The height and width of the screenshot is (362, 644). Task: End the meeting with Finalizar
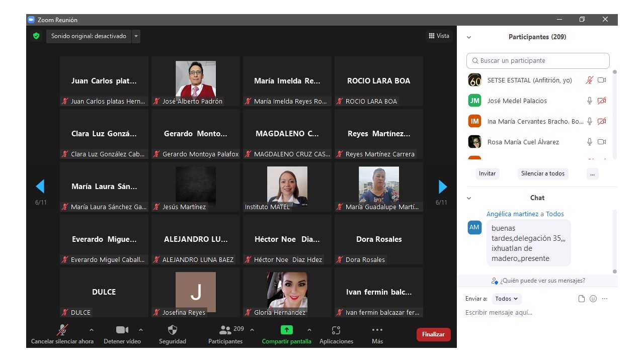click(x=433, y=334)
